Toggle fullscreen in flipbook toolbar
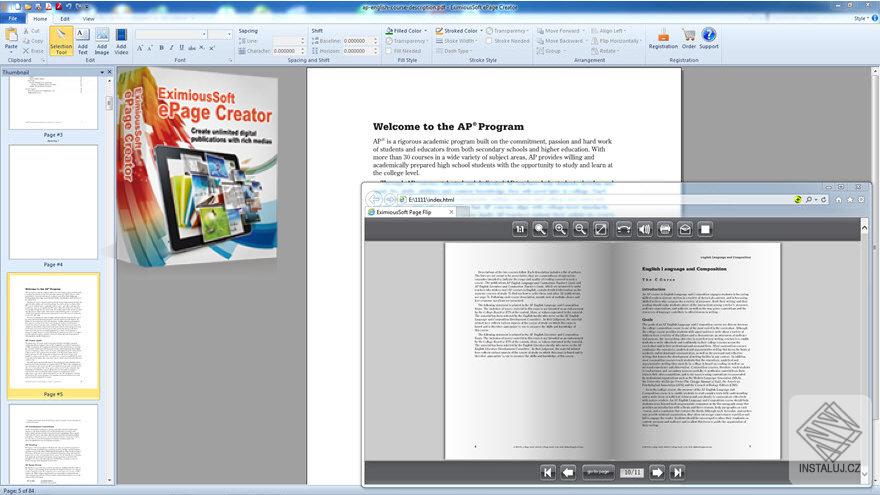The height and width of the screenshot is (495, 880). [601, 229]
